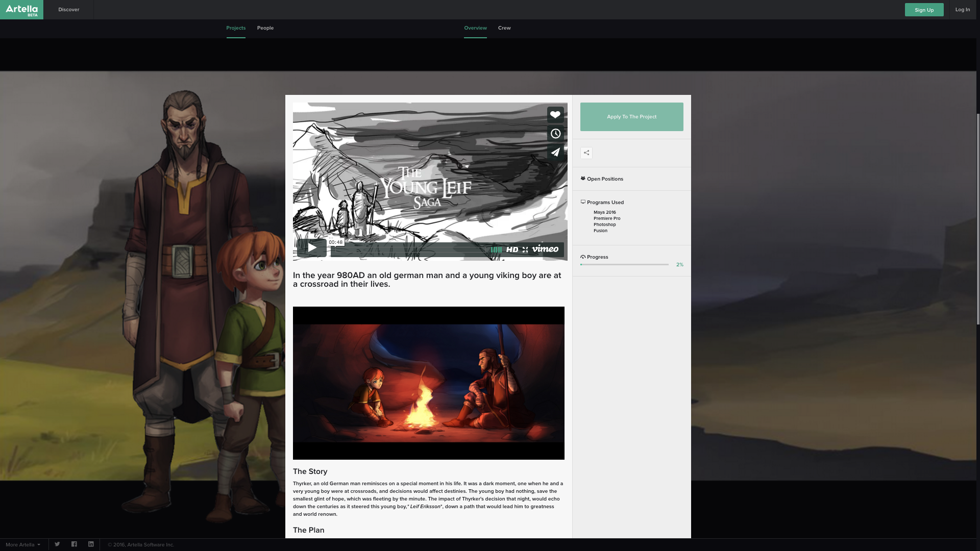Add video to Watch Later
Image resolution: width=980 pixels, height=551 pixels.
555,134
